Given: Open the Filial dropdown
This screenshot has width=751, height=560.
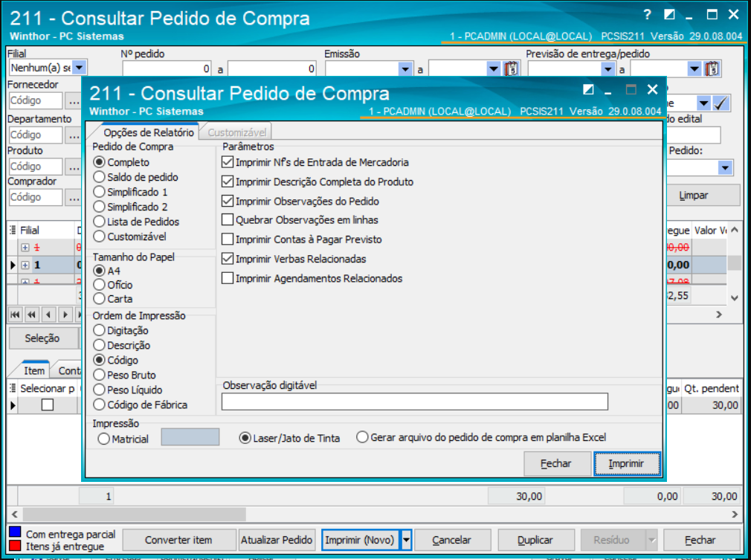Looking at the screenshot, I should (x=80, y=68).
